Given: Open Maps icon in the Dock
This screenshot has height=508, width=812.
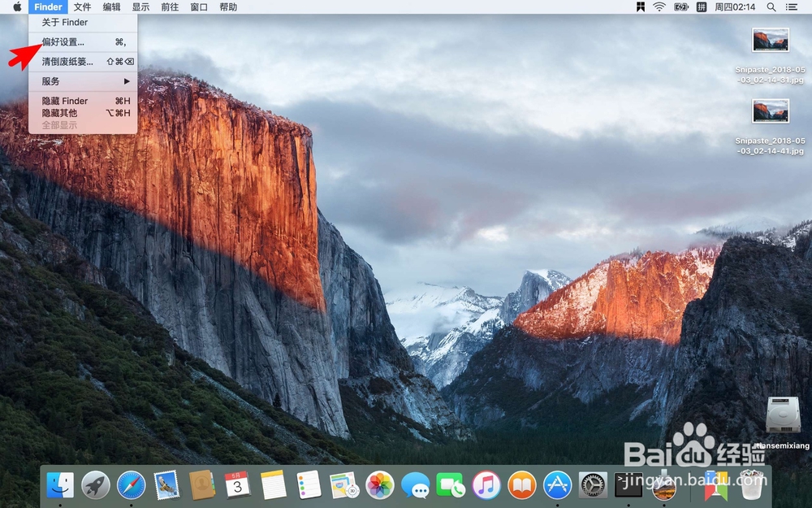Looking at the screenshot, I should pos(344,485).
